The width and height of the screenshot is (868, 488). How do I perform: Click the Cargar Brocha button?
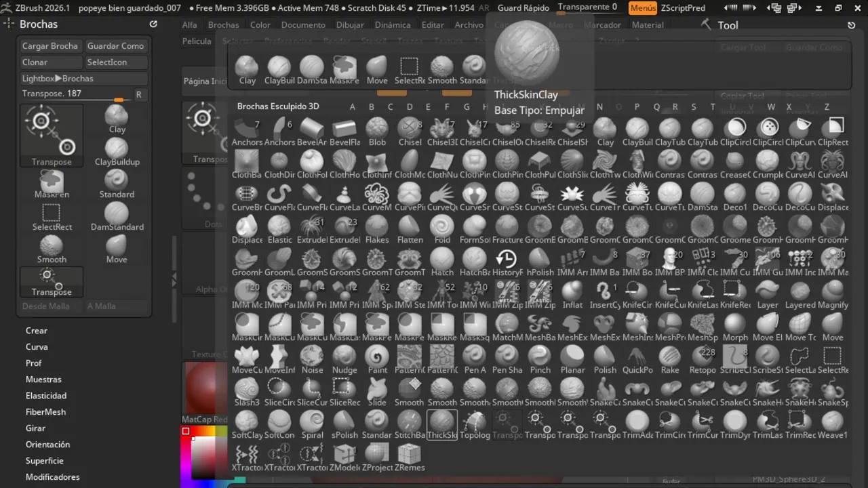[x=50, y=46]
